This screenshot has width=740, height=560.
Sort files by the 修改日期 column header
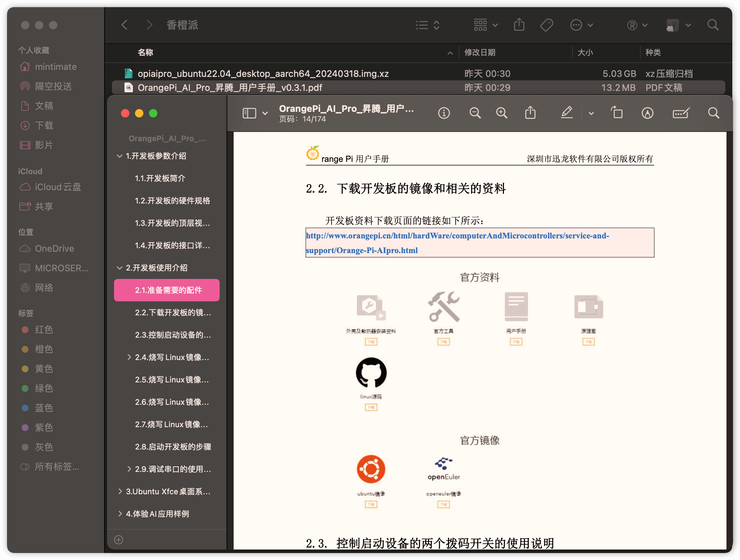479,52
